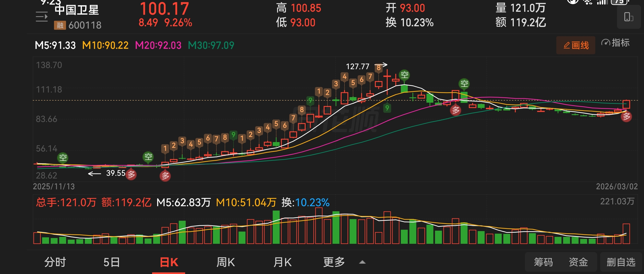644x274 pixels.
Task: Toggle the 筹码 chip distribution view
Action: click(543, 262)
